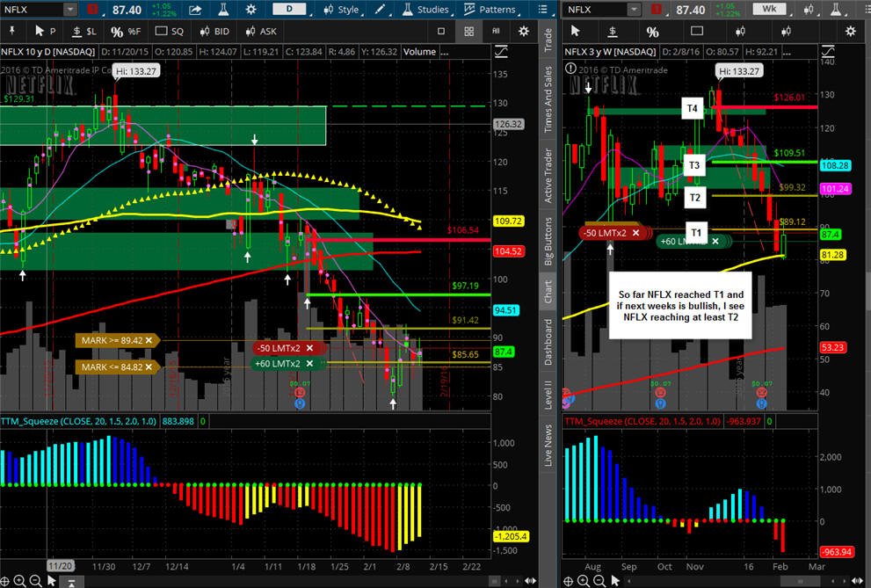The width and height of the screenshot is (871, 588).
Task: Open the D timeframe selector
Action: 289,9
